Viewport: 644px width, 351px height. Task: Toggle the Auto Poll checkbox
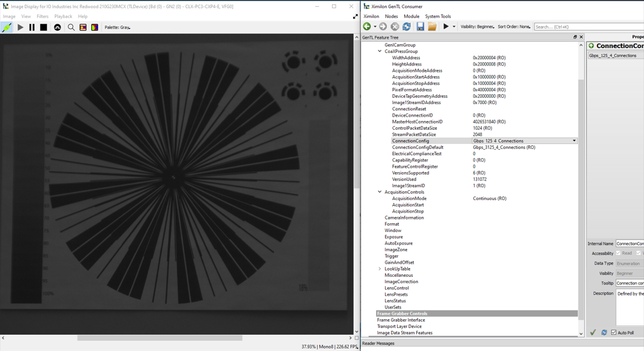click(x=613, y=332)
